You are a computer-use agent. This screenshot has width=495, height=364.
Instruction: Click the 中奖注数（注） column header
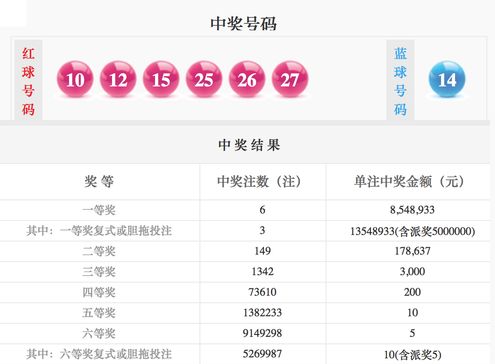point(259,182)
